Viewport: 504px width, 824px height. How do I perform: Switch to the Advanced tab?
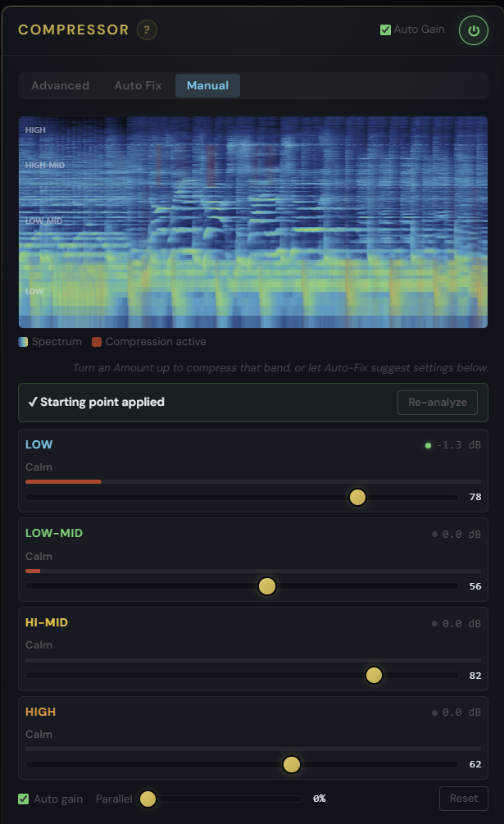(x=61, y=85)
